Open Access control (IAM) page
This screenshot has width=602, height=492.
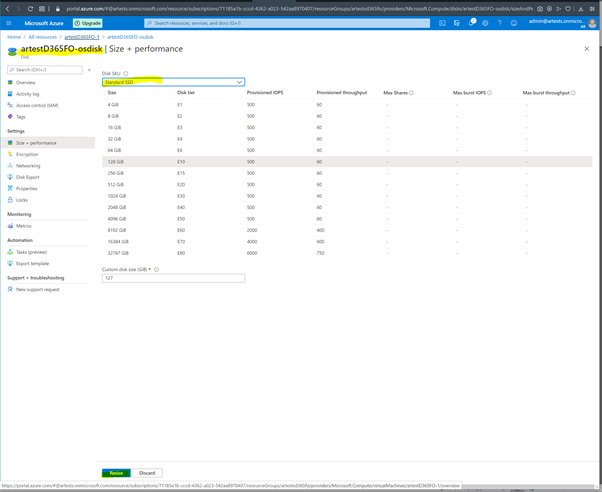point(37,105)
